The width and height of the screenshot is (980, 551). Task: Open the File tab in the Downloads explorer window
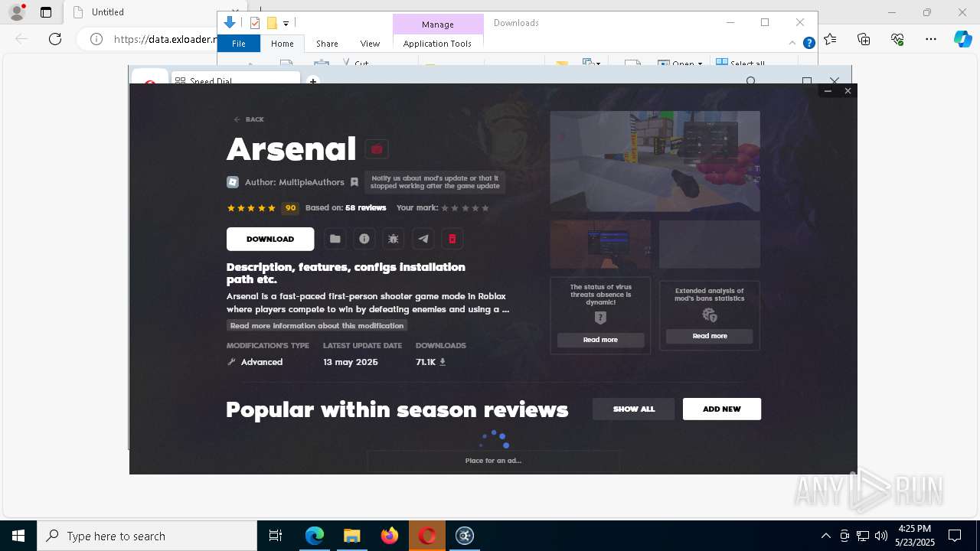point(239,44)
